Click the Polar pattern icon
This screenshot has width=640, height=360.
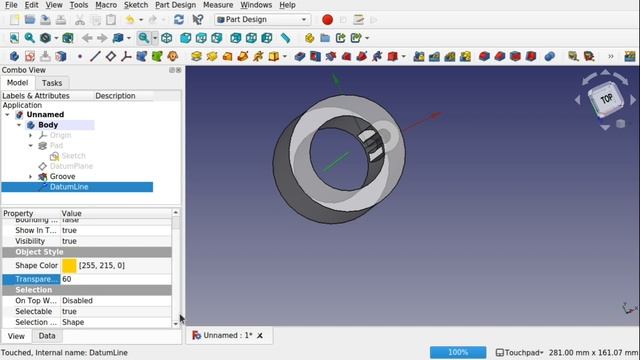point(450,56)
